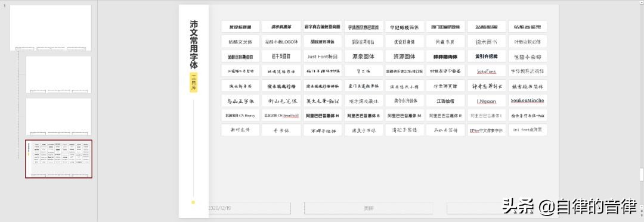Select the 资源圆体 font card

(404, 56)
